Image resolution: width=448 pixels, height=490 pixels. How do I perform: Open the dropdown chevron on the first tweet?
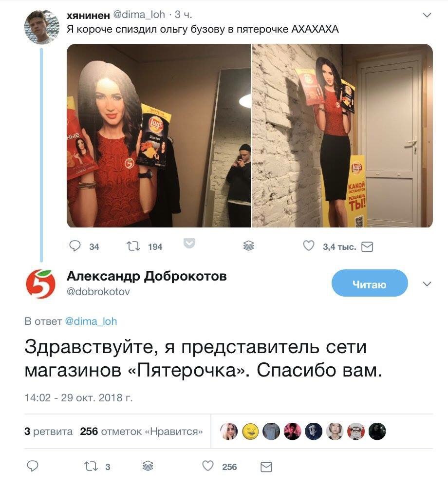coord(427,15)
